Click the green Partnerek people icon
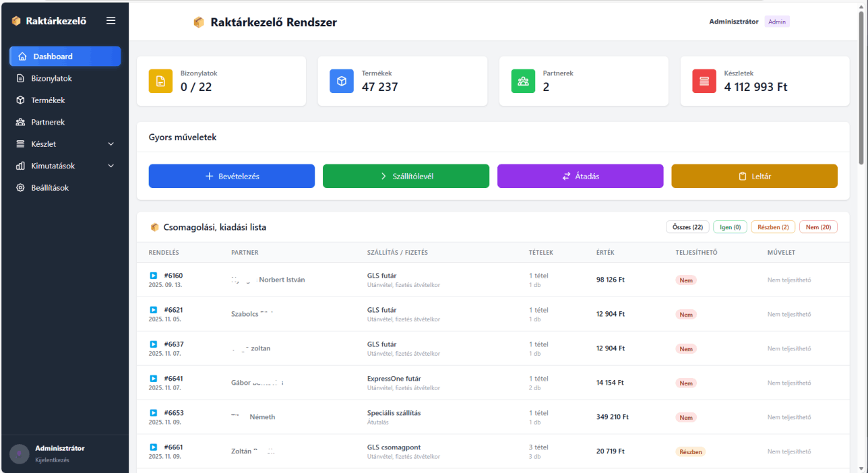Viewport: 868px width, 473px height. [x=523, y=81]
